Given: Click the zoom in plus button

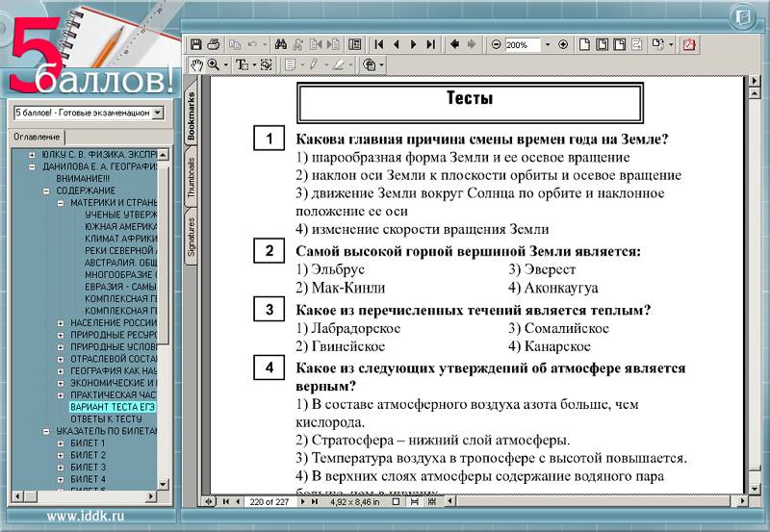Looking at the screenshot, I should pos(563,44).
